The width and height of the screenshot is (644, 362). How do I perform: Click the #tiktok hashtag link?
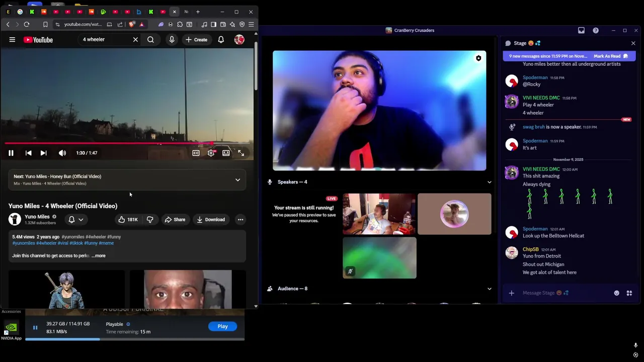pos(76,243)
